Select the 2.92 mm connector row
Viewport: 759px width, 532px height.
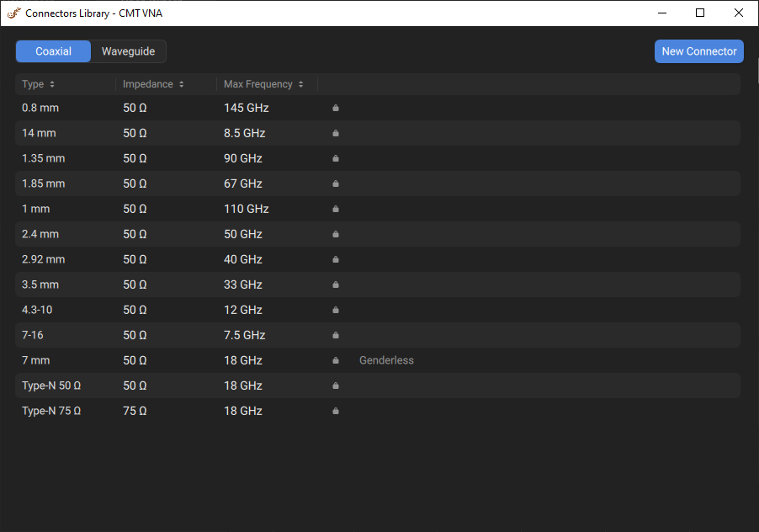(43, 259)
